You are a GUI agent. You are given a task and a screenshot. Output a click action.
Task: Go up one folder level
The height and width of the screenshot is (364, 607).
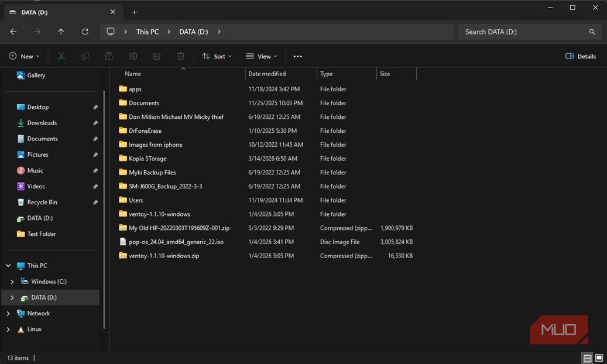pos(61,32)
